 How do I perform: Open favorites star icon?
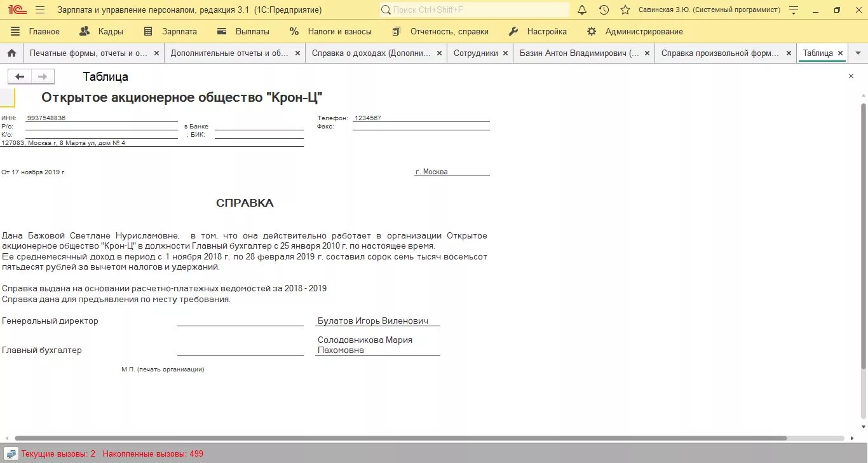click(625, 10)
